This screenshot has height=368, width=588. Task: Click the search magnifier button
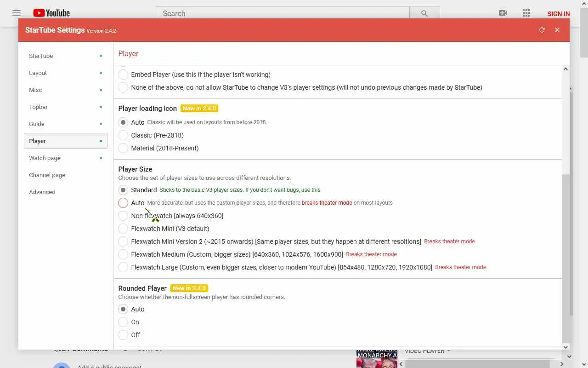[x=424, y=13]
